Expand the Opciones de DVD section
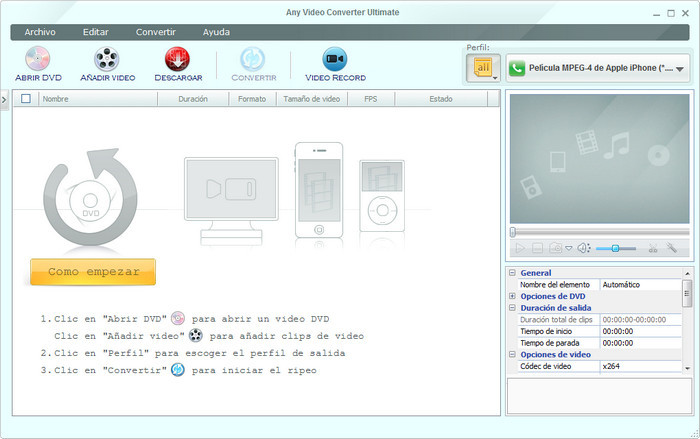This screenshot has width=700, height=439. [512, 296]
